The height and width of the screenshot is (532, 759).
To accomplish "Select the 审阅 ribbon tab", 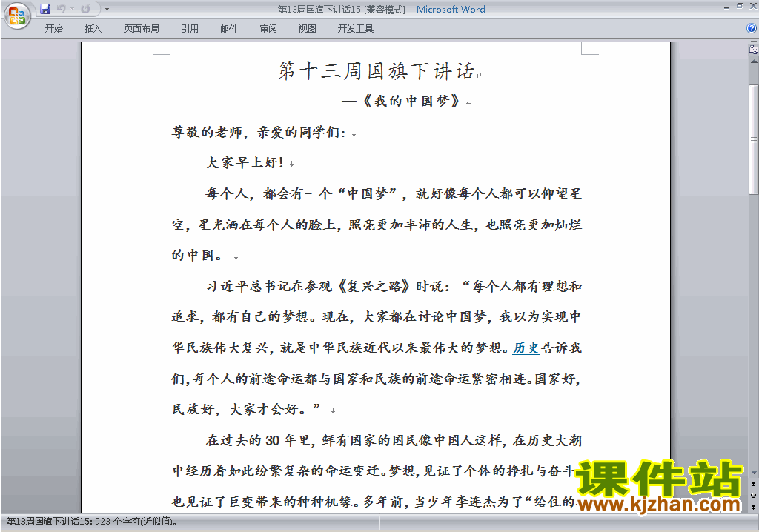I will click(x=268, y=29).
